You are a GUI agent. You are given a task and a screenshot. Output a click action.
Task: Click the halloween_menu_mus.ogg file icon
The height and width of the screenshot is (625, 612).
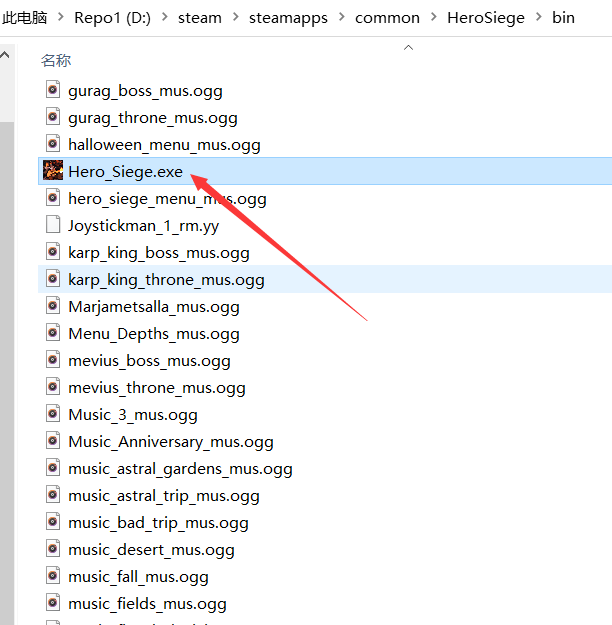click(x=53, y=143)
